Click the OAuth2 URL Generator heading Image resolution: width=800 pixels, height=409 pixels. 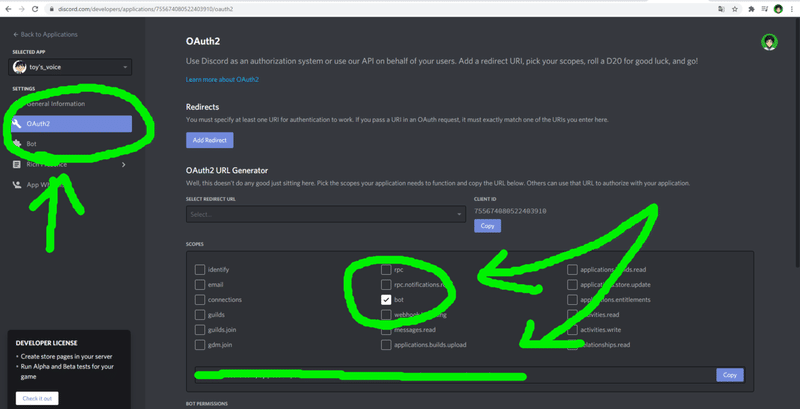pyautogui.click(x=227, y=170)
